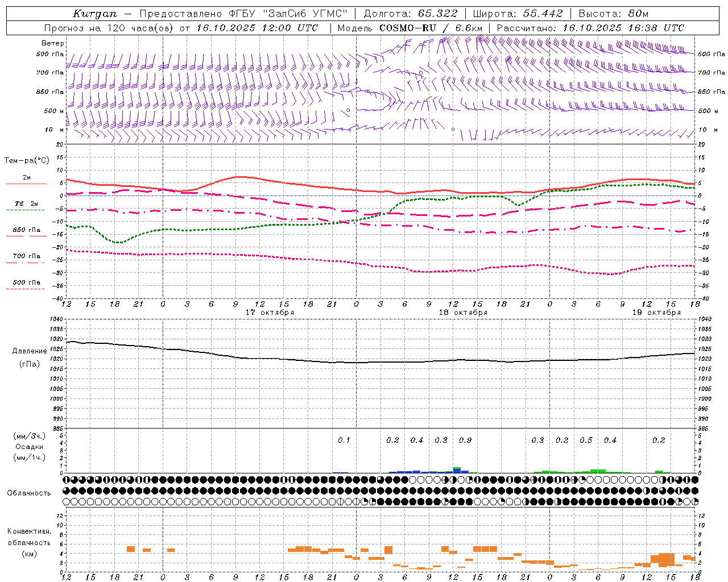Select the elevation text Высота: 80м
The image size is (728, 582).
click(613, 14)
